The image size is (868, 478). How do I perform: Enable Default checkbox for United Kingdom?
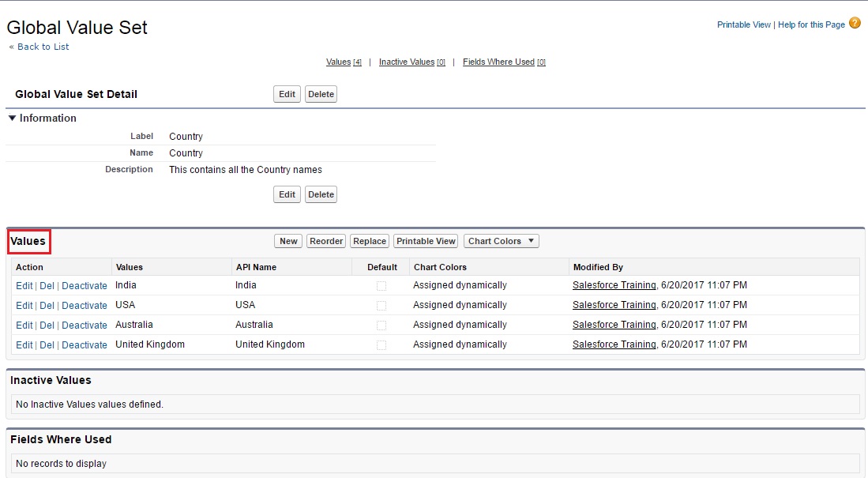pyautogui.click(x=381, y=345)
